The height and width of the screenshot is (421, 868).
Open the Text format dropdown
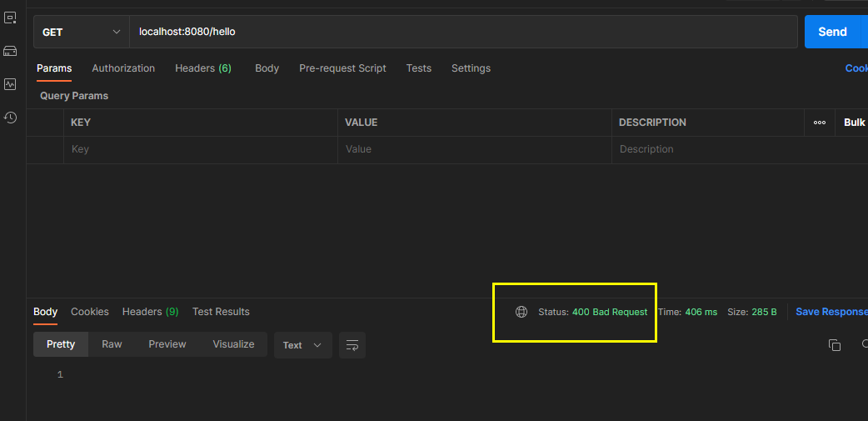click(x=303, y=345)
